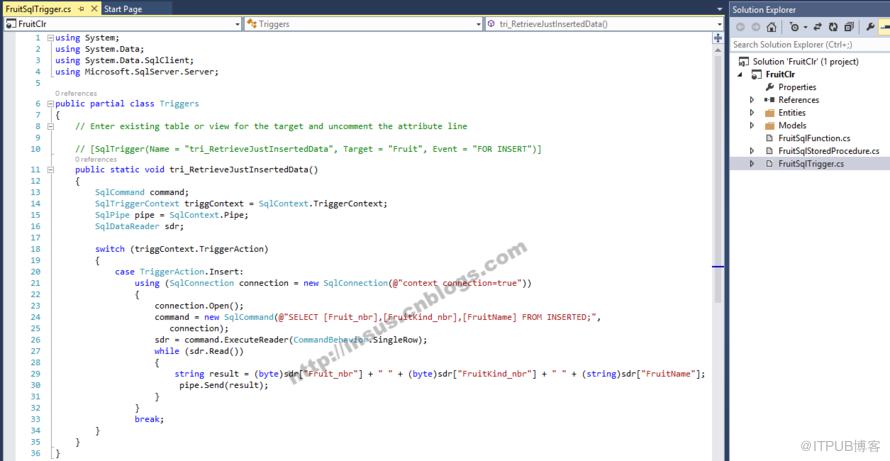Close the FruitSqlTrigger.cs tab
Screen dimensions: 890x461
point(94,9)
